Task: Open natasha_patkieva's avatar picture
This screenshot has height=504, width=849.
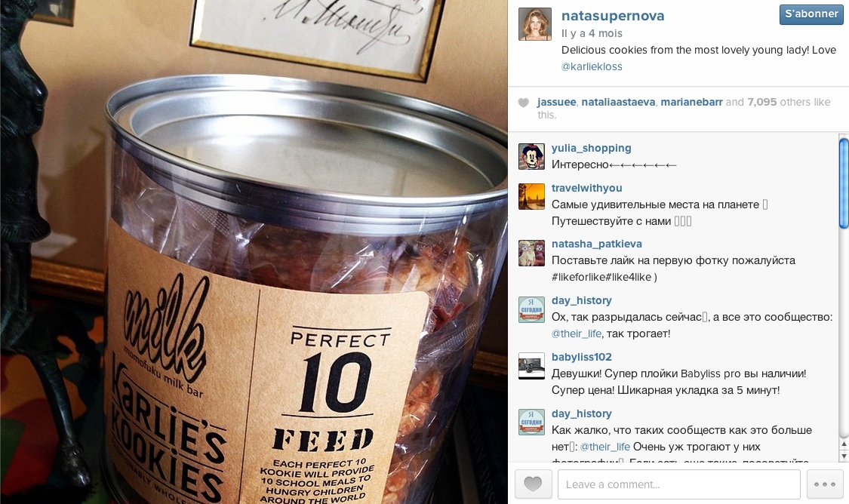Action: pos(532,253)
